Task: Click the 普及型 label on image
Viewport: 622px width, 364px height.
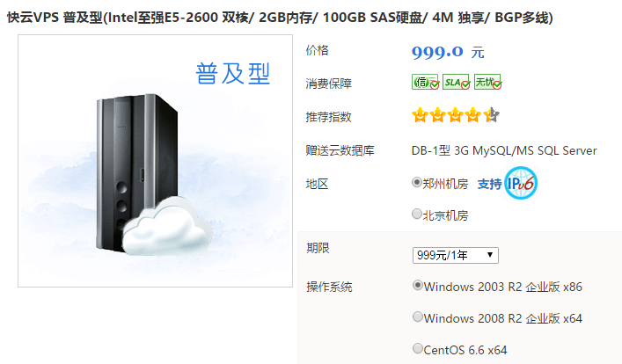Action: 233,74
